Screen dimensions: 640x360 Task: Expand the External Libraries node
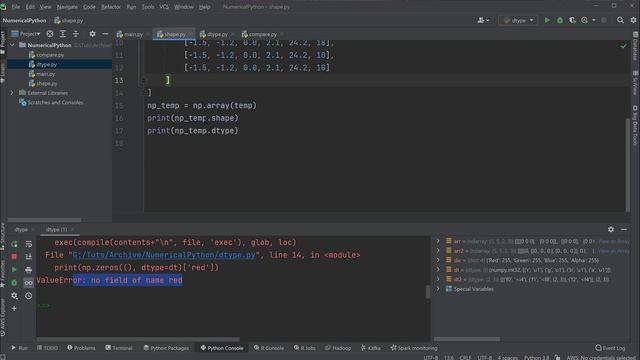tap(12, 93)
